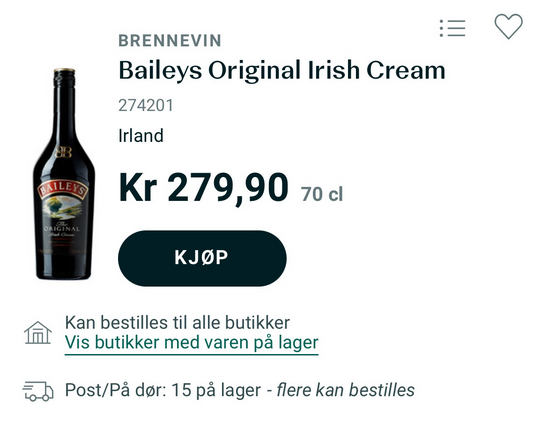Click the delivery truck icon
Image resolution: width=548 pixels, height=421 pixels.
pos(38,390)
